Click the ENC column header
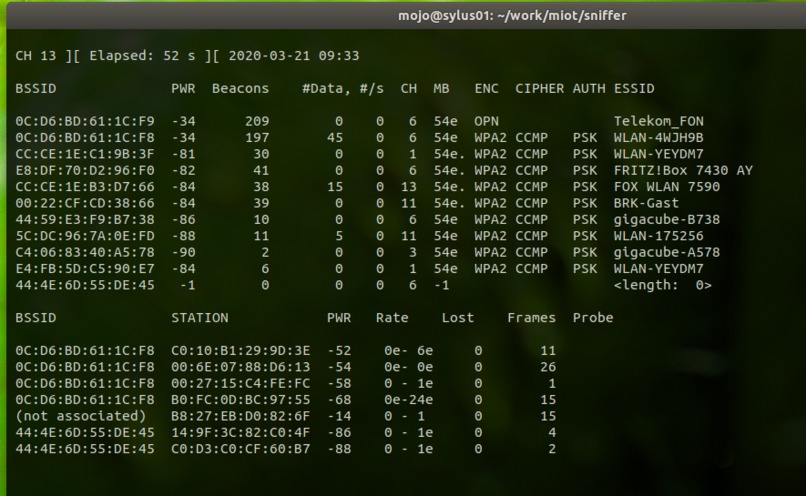Viewport: 806px width, 496px height. pyautogui.click(x=486, y=88)
